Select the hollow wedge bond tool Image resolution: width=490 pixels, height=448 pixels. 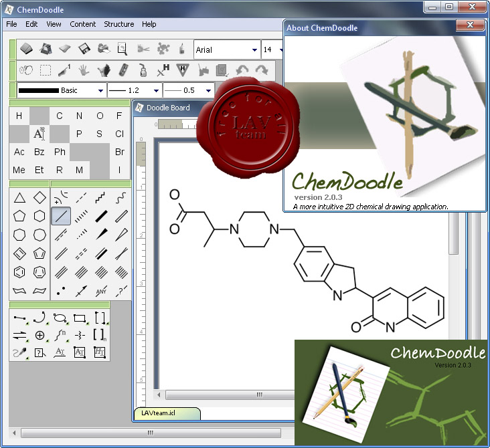(121, 235)
